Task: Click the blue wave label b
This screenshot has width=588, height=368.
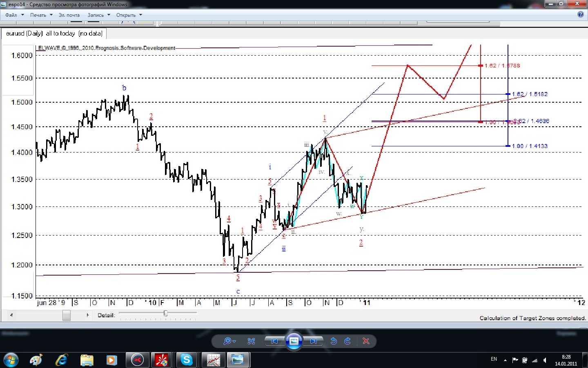Action: (x=124, y=88)
